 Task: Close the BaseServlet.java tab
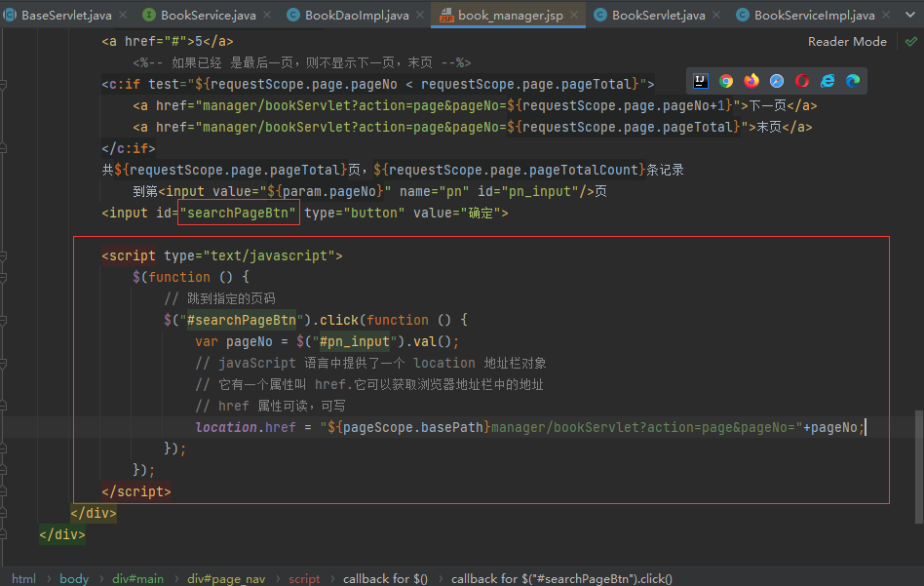(123, 15)
